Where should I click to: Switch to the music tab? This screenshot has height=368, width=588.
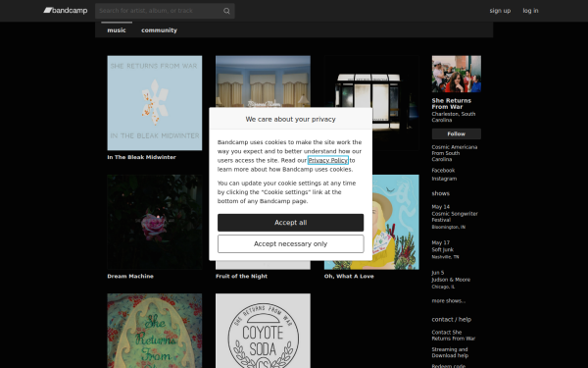tap(117, 30)
